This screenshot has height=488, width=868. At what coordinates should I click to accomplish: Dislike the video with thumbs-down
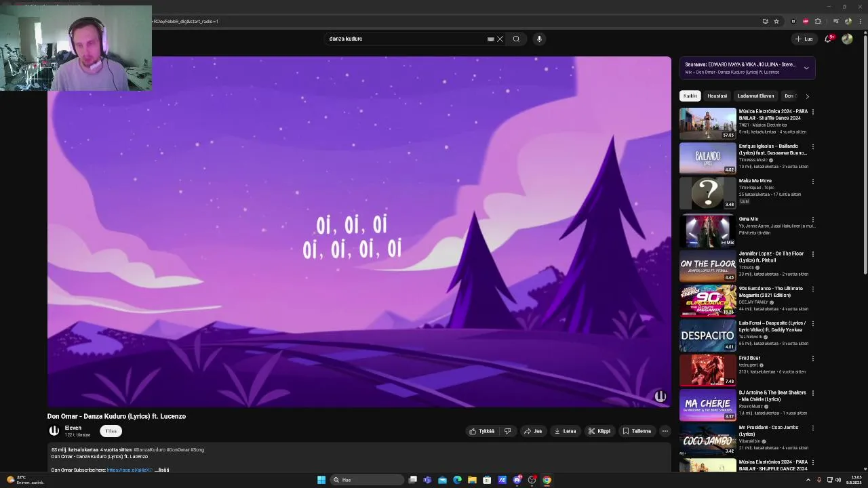pyautogui.click(x=507, y=431)
